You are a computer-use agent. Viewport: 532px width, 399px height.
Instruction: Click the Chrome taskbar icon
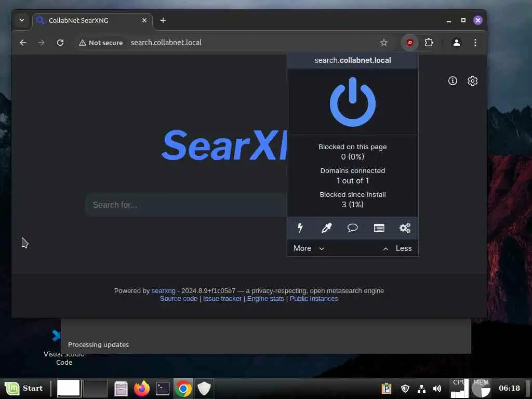pyautogui.click(x=183, y=389)
